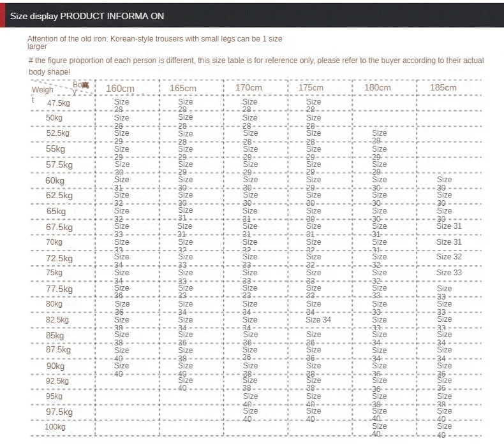504x448 pixels.
Task: Click 'Size 34' in the 82.5kg row, 175cm column
Action: (x=318, y=319)
